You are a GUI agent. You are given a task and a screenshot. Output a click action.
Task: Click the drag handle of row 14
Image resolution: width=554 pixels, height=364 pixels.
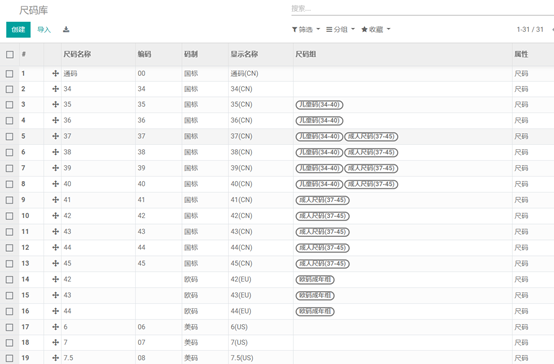click(x=55, y=279)
